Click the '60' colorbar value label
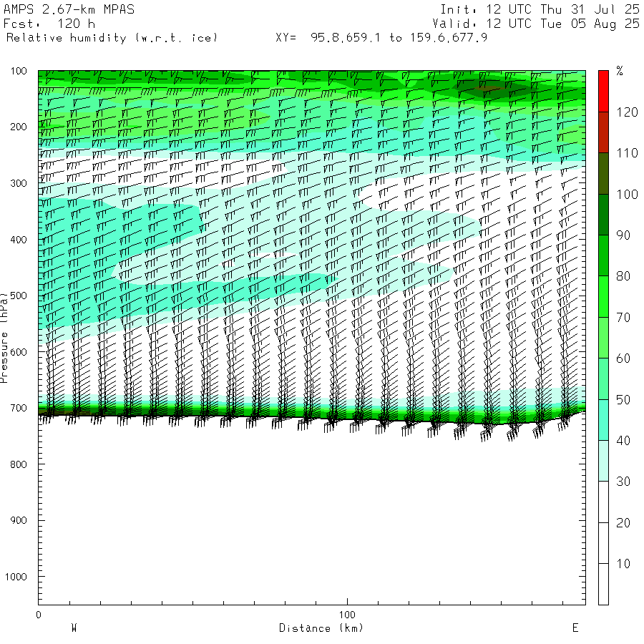 click(x=623, y=358)
